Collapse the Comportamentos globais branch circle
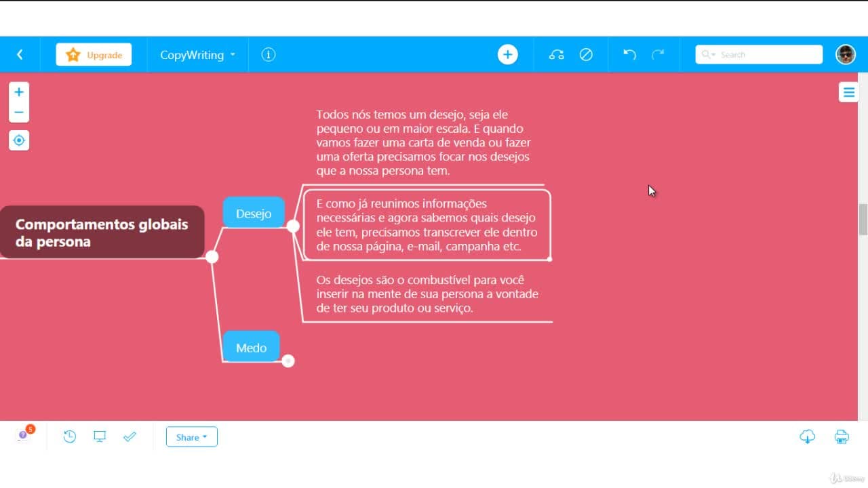Image resolution: width=868 pixels, height=488 pixels. [212, 256]
